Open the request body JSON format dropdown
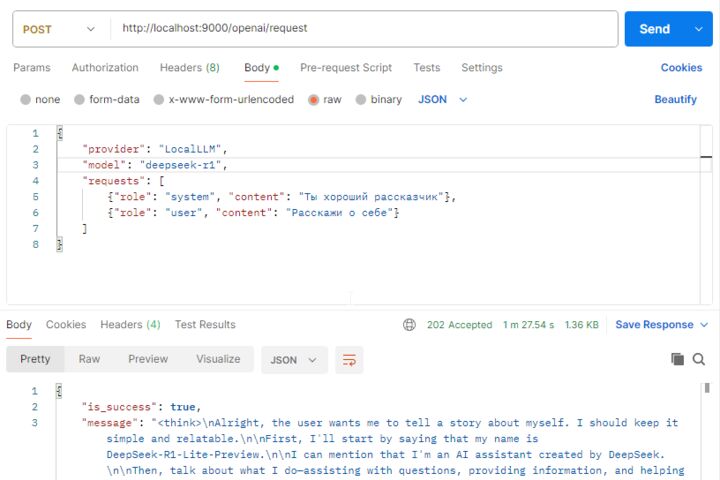The width and height of the screenshot is (720, 480). point(442,100)
